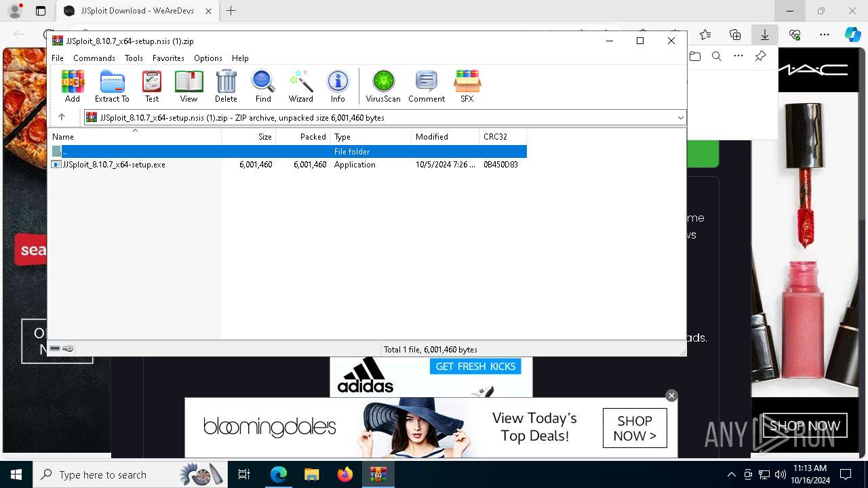The height and width of the screenshot is (488, 868).
Task: Click the SFX toolbar icon
Action: pyautogui.click(x=467, y=86)
